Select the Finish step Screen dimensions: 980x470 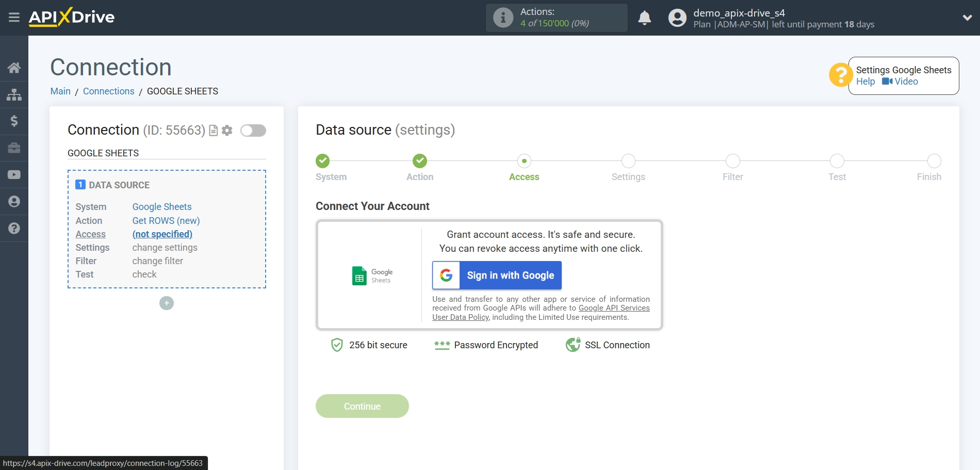[934, 161]
